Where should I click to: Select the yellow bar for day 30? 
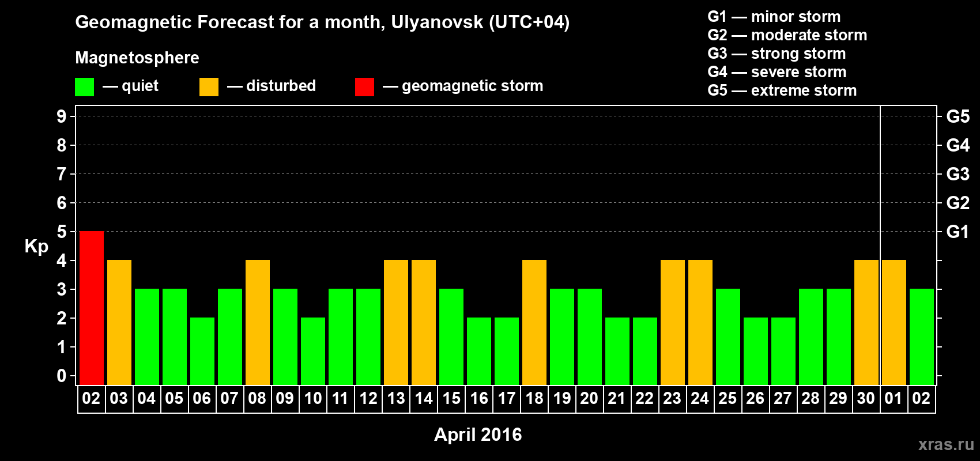point(866,323)
